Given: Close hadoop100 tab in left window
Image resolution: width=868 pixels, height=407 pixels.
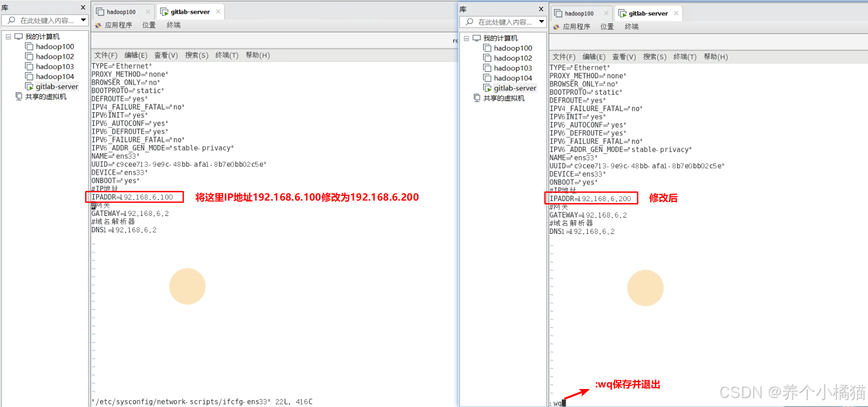Looking at the screenshot, I should pos(148,12).
